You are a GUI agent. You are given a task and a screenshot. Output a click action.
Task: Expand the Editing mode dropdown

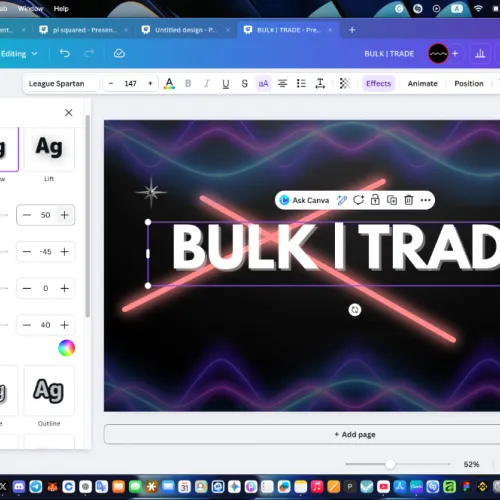pos(19,54)
